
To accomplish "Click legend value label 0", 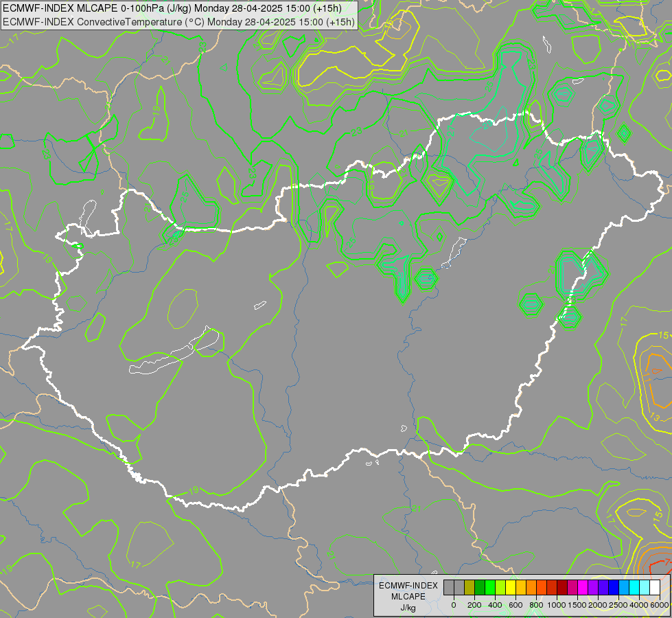I will pyautogui.click(x=454, y=605).
